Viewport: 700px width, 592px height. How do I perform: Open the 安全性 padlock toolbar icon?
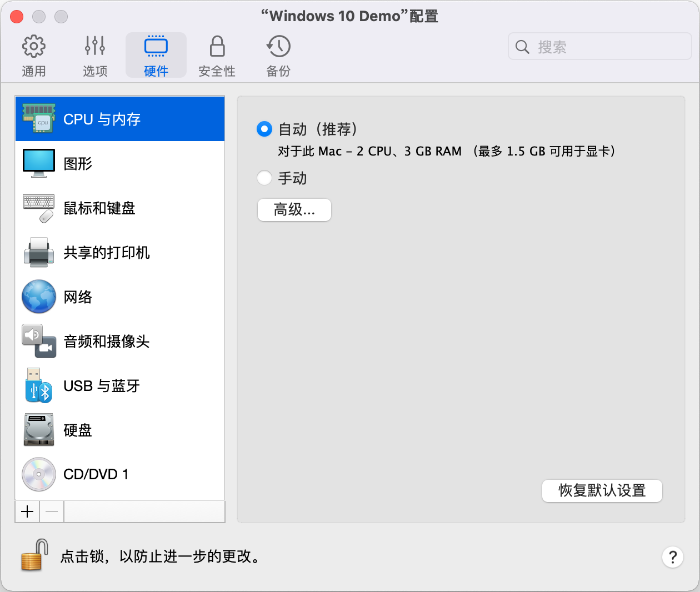217,46
